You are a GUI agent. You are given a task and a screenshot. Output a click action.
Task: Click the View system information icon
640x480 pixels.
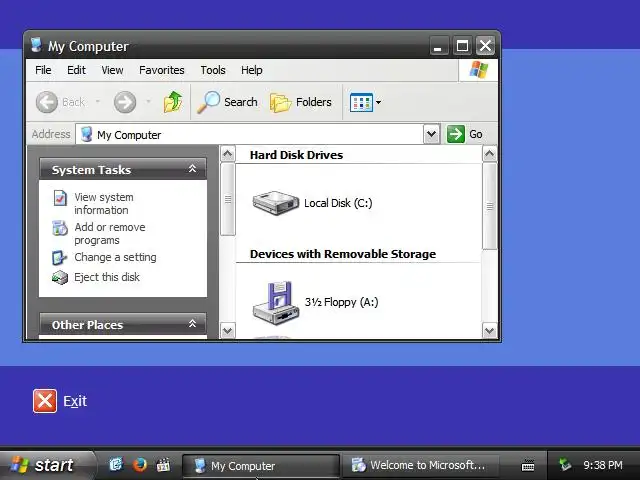pos(60,198)
